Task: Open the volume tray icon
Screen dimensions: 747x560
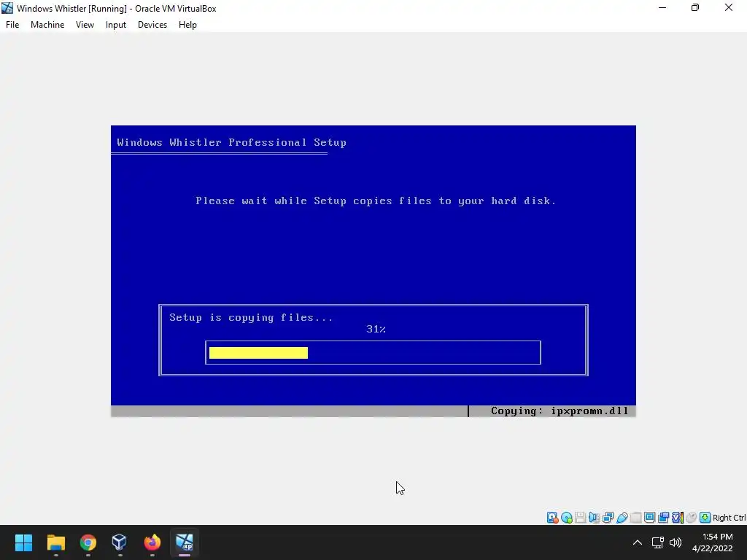Action: (x=676, y=542)
